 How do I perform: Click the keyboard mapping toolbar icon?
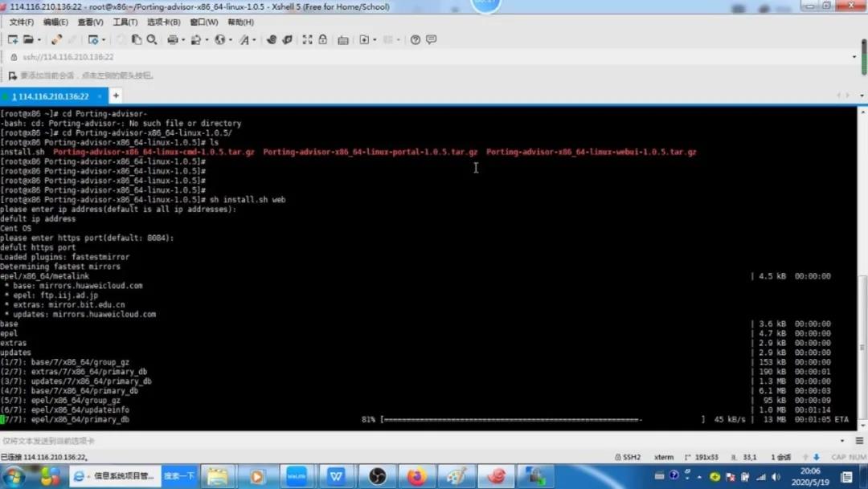(343, 39)
